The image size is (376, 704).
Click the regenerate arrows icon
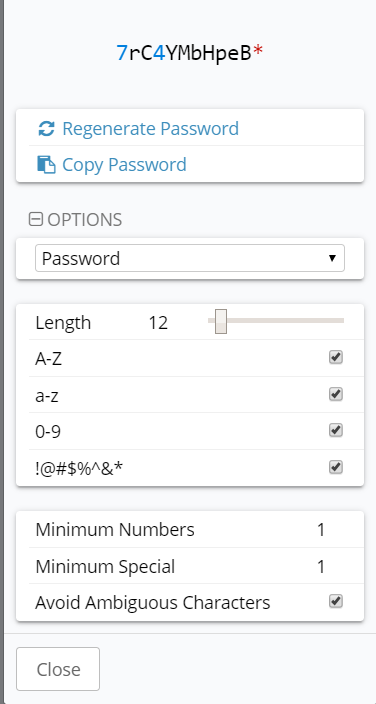pos(46,129)
